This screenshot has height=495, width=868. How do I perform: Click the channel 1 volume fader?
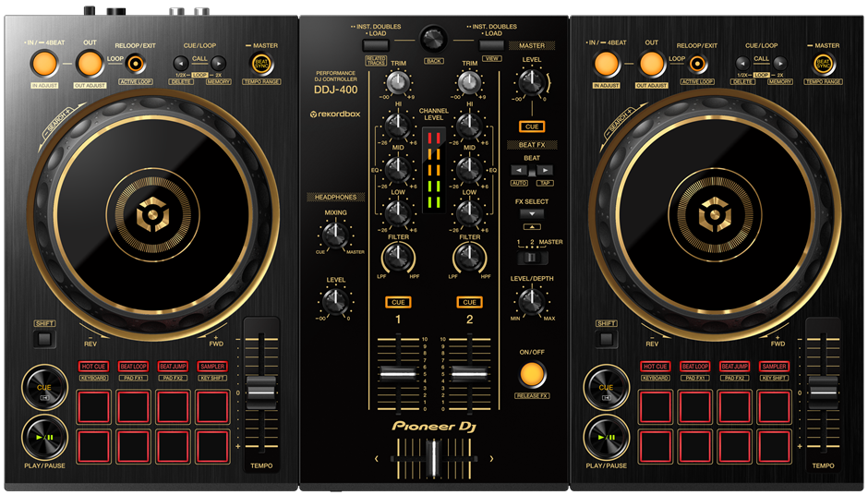coord(398,374)
